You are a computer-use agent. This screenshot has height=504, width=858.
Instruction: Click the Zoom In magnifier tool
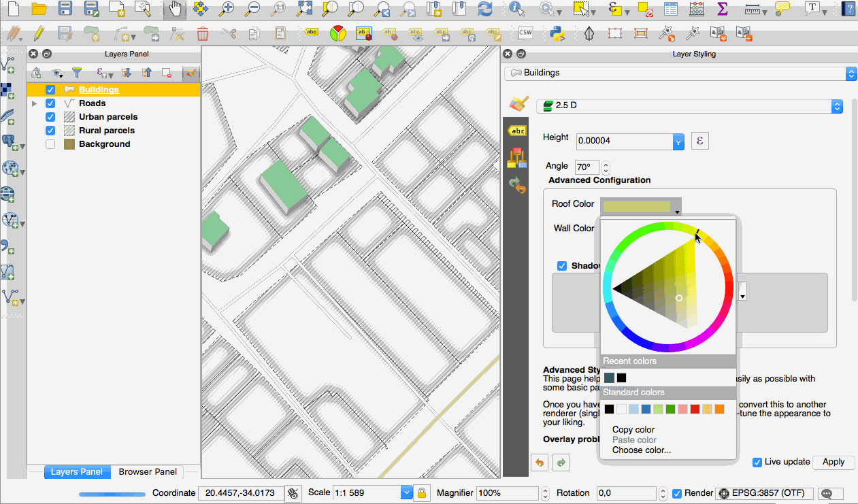point(227,9)
